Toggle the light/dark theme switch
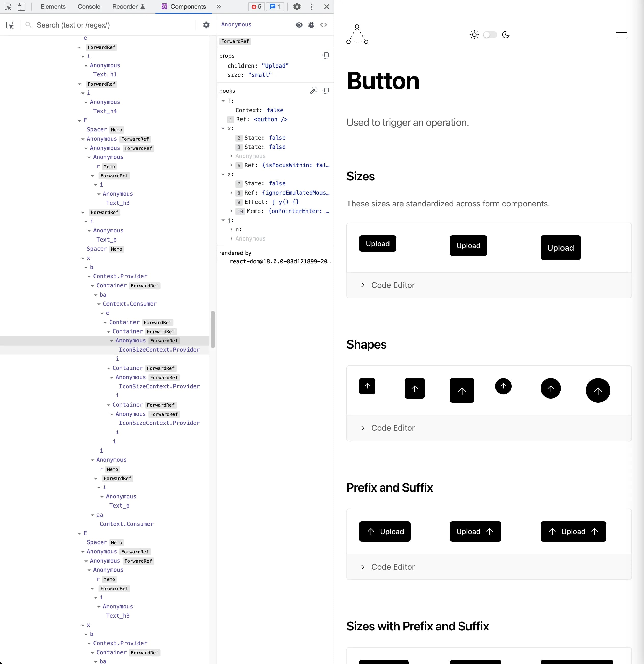The height and width of the screenshot is (664, 644). coord(490,35)
